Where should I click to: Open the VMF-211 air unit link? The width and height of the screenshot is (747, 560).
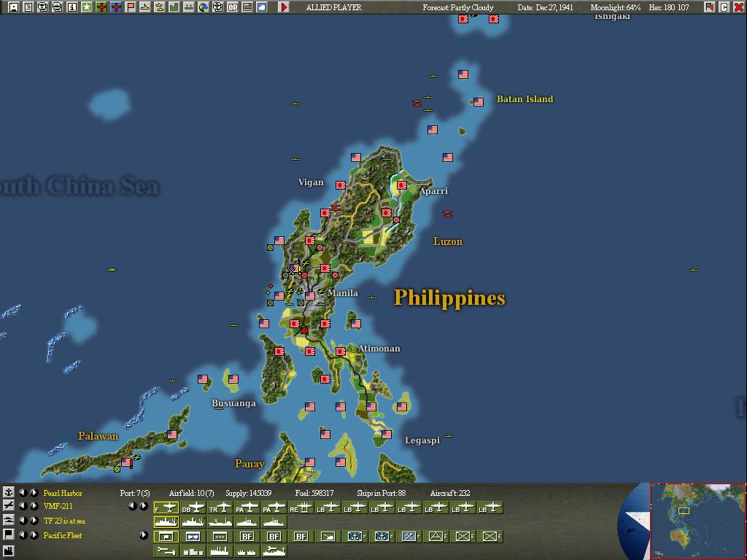tap(58, 506)
